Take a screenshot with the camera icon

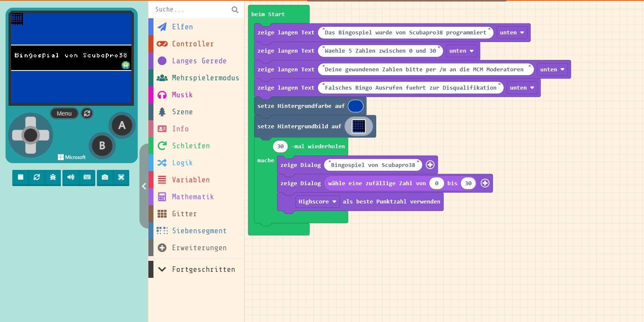[x=105, y=178]
